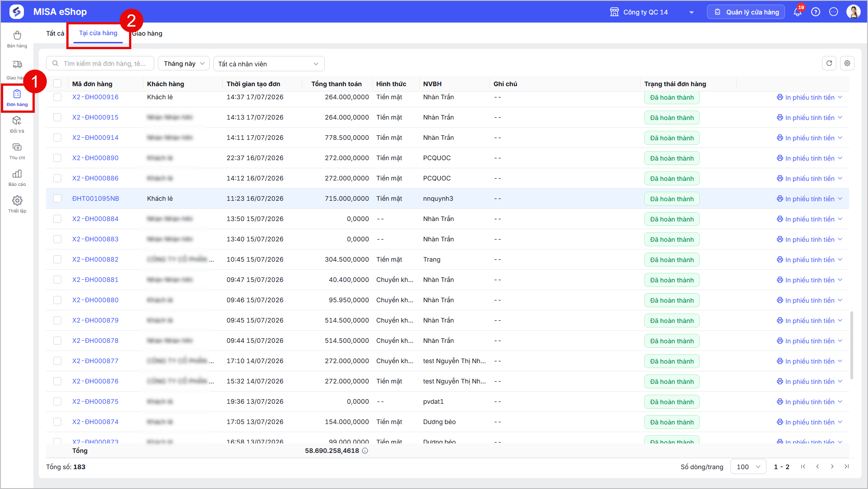Click the refresh icon above the table

[829, 64]
